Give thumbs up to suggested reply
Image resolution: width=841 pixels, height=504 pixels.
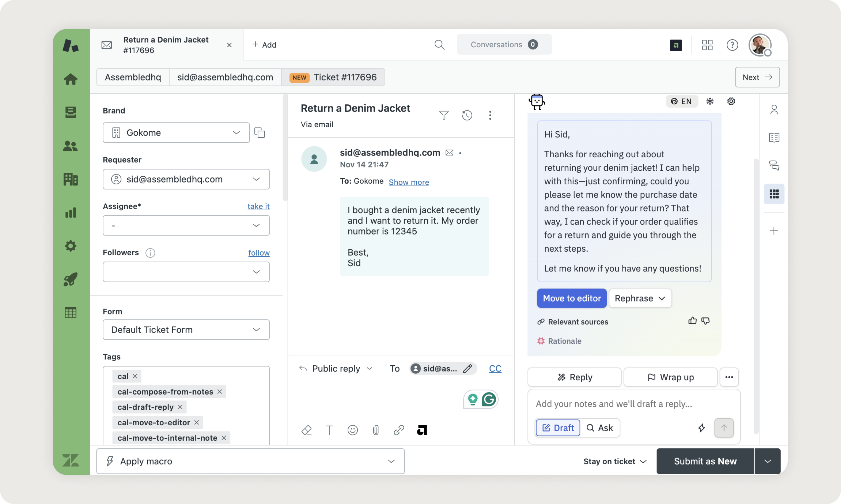tap(692, 321)
